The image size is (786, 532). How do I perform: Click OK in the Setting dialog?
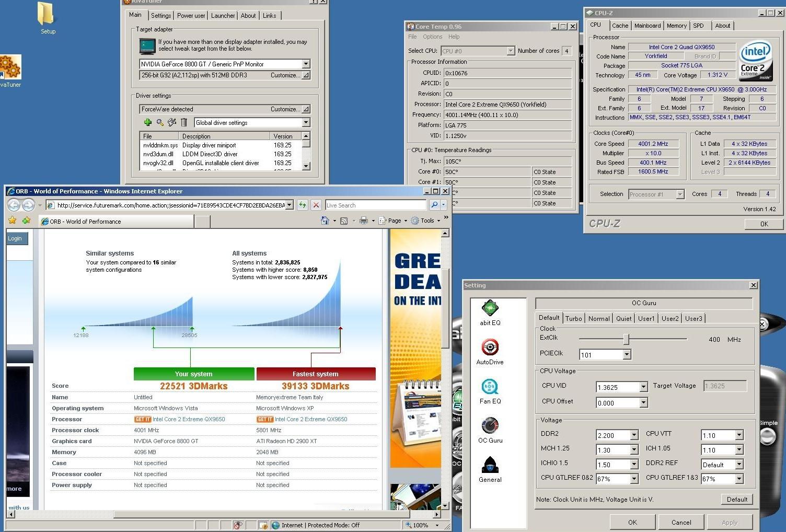(x=632, y=522)
